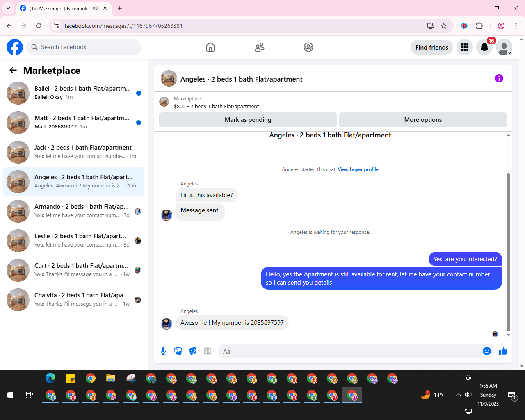525x420 pixels.
Task: Focus the Aa message input field
Action: 351,351
